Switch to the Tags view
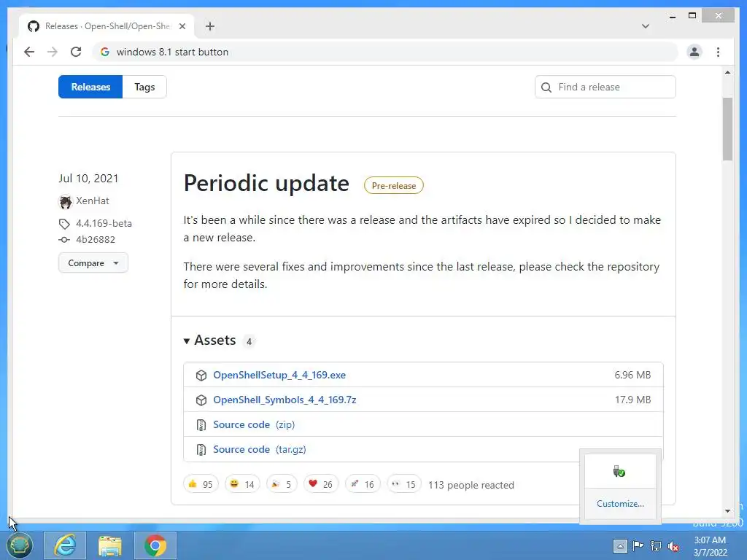Viewport: 747px width, 560px height. tap(144, 87)
